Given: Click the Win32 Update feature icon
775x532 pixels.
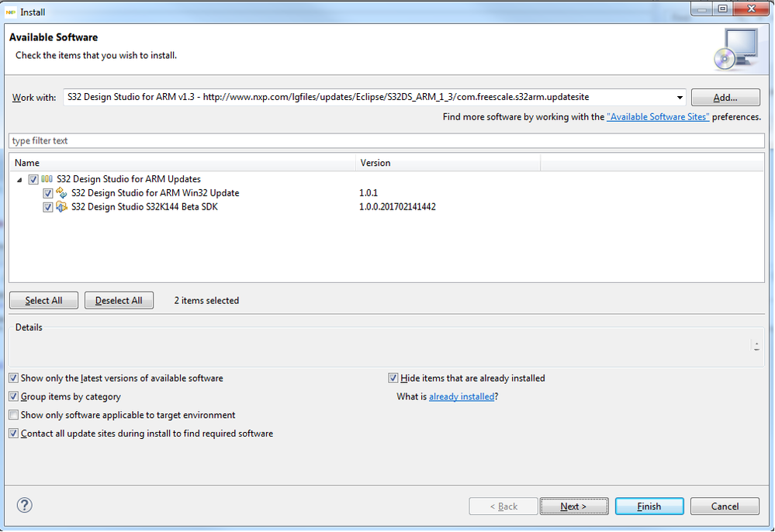Looking at the screenshot, I should tap(61, 192).
